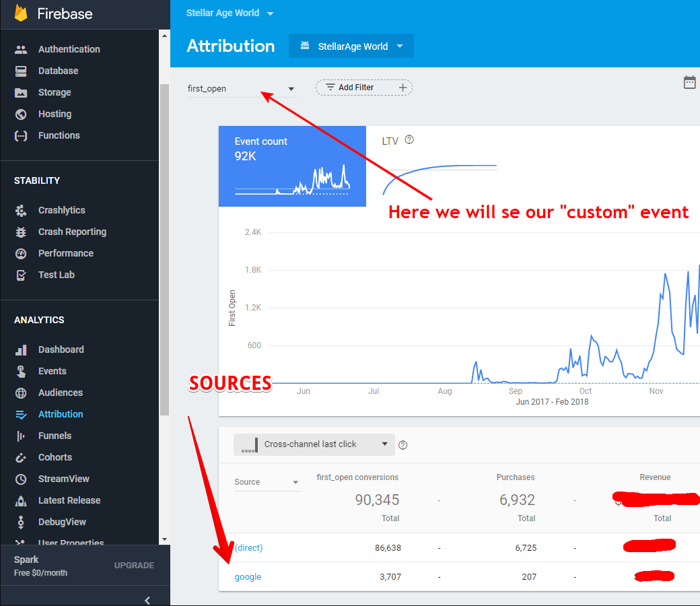This screenshot has height=606, width=700.
Task: Click the LTV help question-mark icon
Action: (409, 140)
